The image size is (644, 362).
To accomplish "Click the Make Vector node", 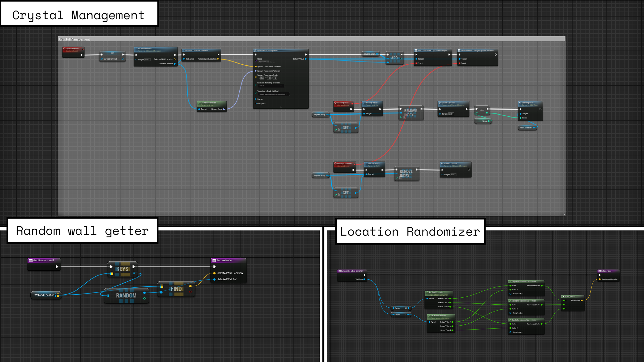I will click(x=573, y=303).
